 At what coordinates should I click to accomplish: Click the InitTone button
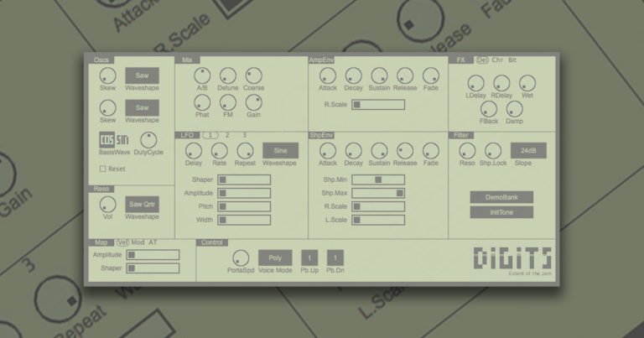tap(501, 212)
